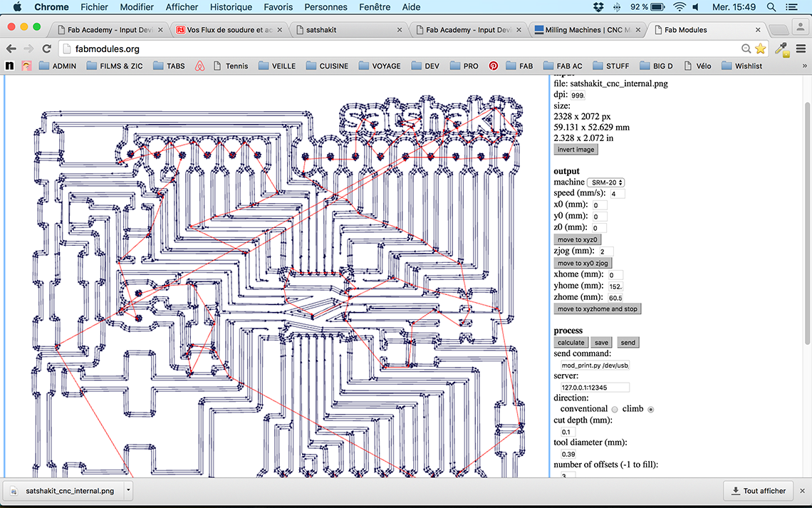Image resolution: width=812 pixels, height=508 pixels.
Task: Click the Bluetooth status icon
Action: tap(616, 6)
